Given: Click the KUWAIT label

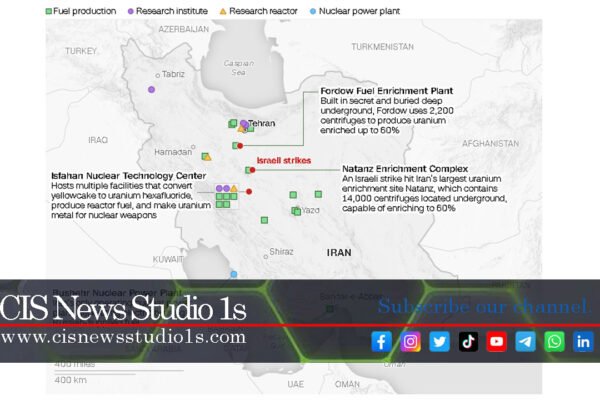Looking at the screenshot, I should click(x=168, y=259).
